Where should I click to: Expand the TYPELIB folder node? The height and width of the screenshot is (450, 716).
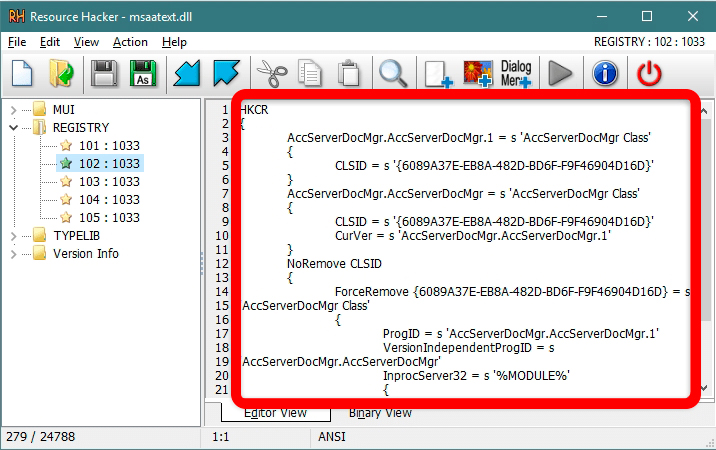(x=13, y=236)
